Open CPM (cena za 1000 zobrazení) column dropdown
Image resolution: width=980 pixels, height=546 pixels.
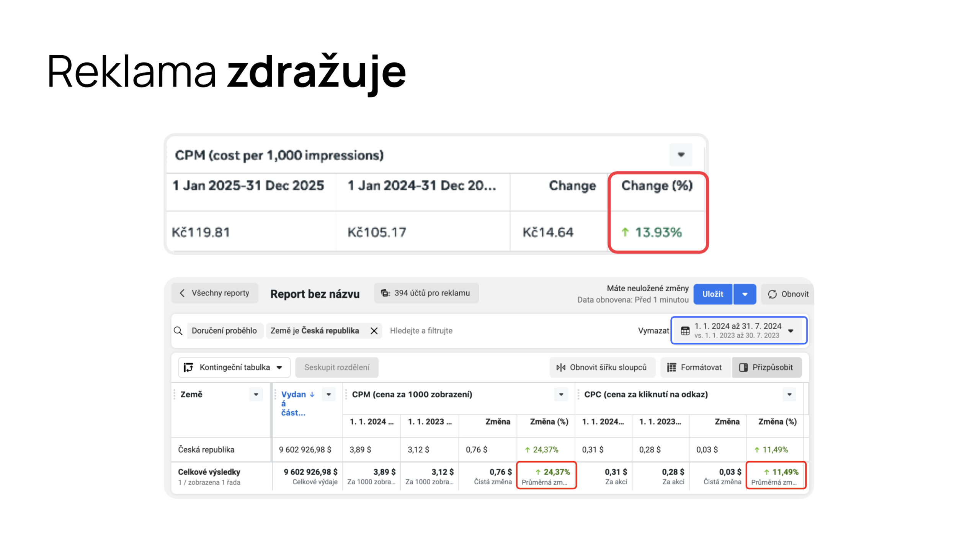coord(561,395)
